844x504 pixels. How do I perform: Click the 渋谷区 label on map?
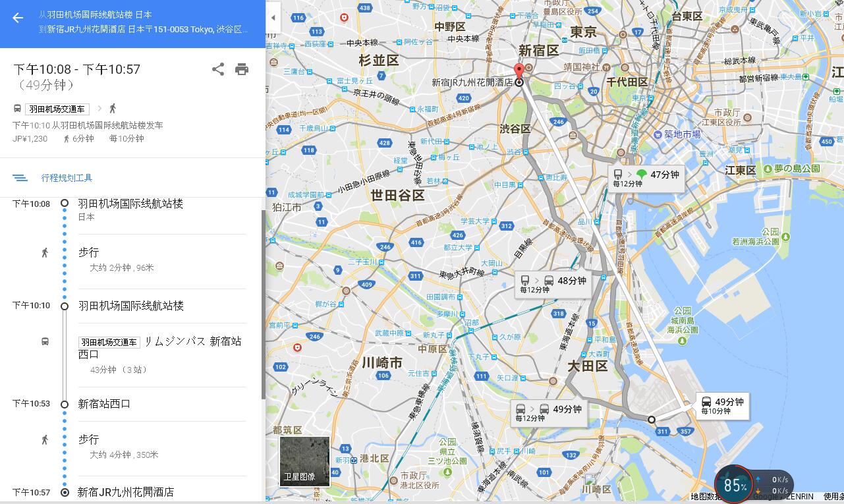(x=515, y=128)
